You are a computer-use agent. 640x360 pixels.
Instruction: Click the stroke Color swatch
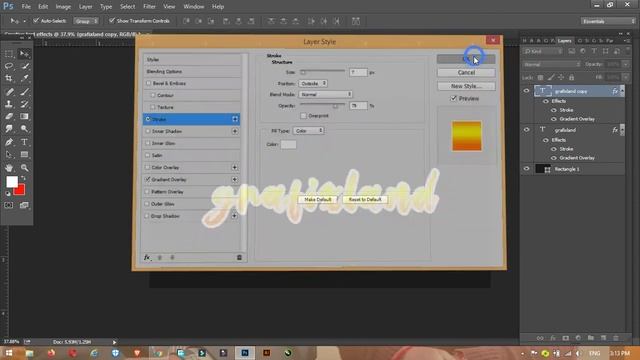[289, 144]
